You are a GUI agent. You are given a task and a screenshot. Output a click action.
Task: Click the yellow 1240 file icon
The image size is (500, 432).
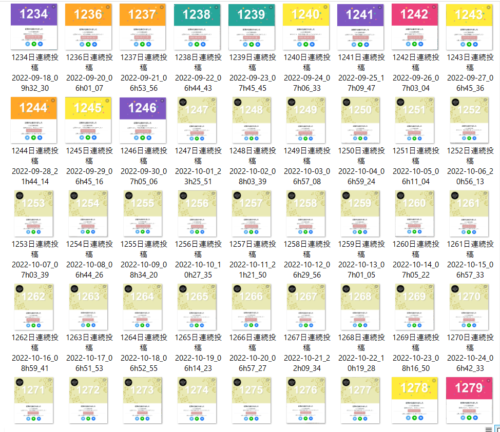click(x=306, y=27)
